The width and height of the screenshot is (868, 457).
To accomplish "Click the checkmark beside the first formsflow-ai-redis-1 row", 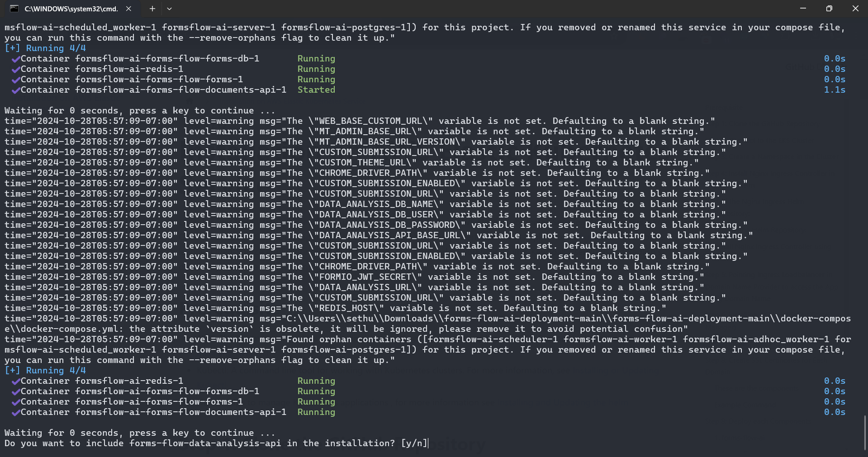I will pos(16,69).
